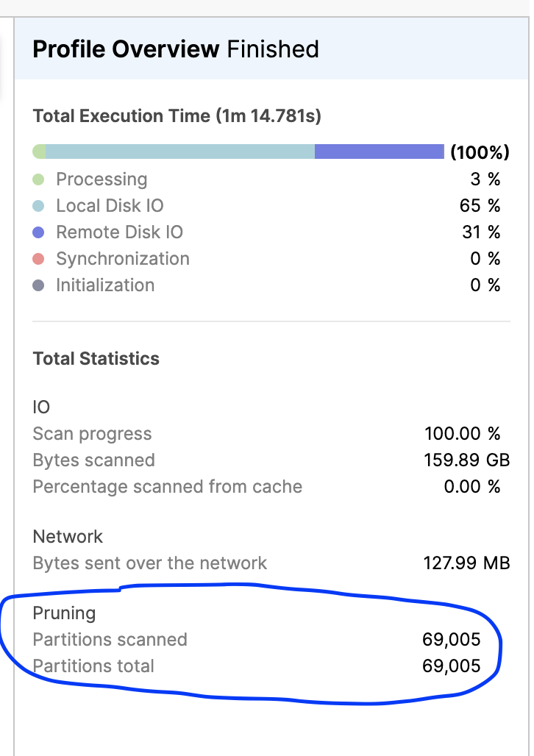This screenshot has height=756, width=534.
Task: Click the green Processing segment of execution bar
Action: pos(39,151)
